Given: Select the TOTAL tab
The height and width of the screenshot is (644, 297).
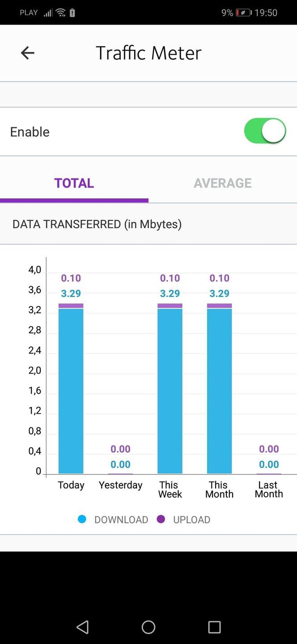Looking at the screenshot, I should point(74,183).
